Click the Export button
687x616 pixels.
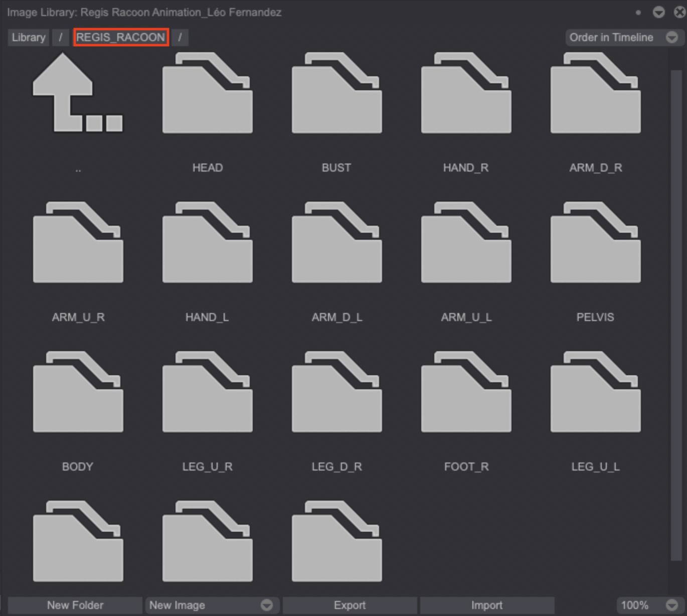coord(350,605)
